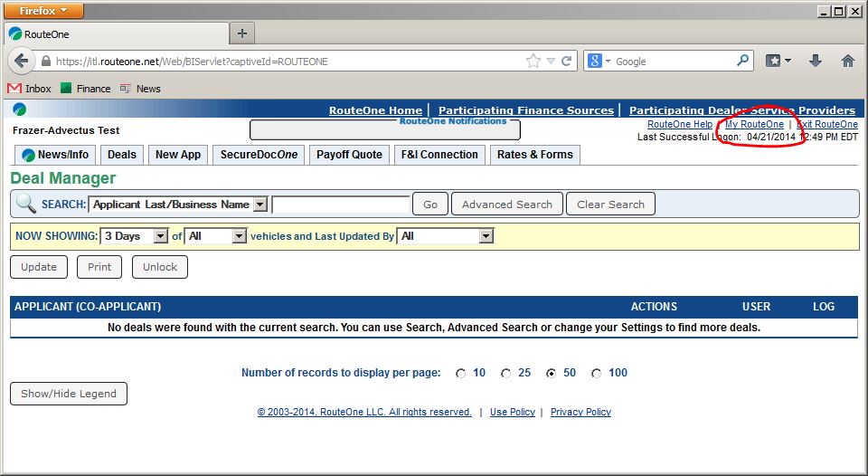Click the browser back arrow button
Viewport: 868px width, 476px height.
[21, 61]
